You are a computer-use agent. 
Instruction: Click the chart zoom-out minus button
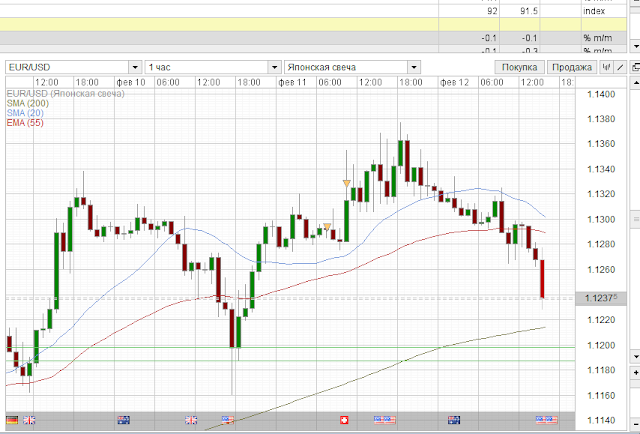point(636,422)
